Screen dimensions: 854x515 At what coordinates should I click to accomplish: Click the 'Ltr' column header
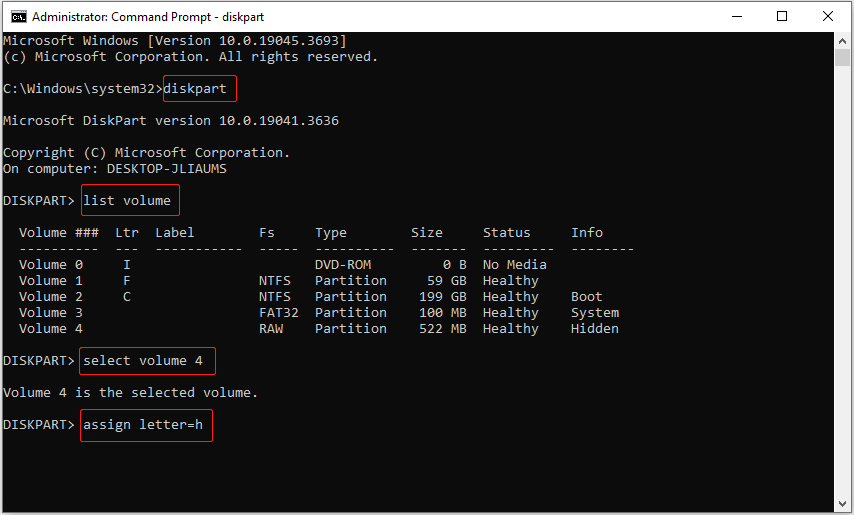(127, 232)
